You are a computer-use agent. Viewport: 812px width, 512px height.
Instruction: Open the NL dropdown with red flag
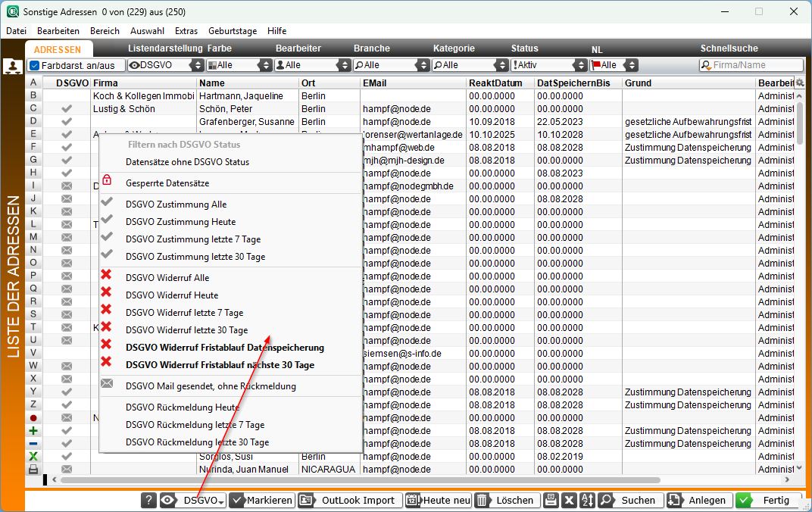tap(614, 66)
